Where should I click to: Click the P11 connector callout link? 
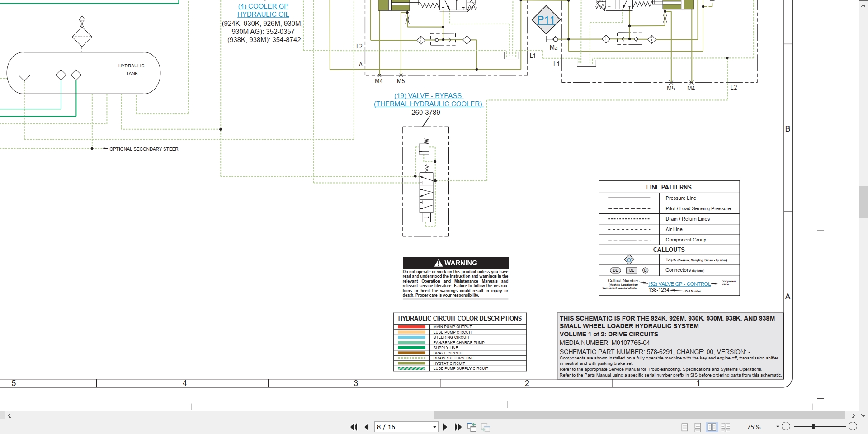546,20
